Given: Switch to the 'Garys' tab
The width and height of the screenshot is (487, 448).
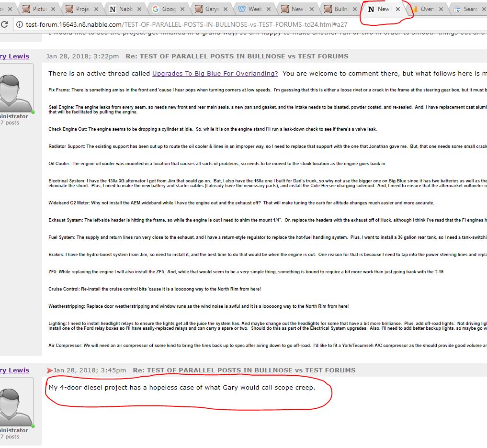Looking at the screenshot, I should [x=211, y=9].
